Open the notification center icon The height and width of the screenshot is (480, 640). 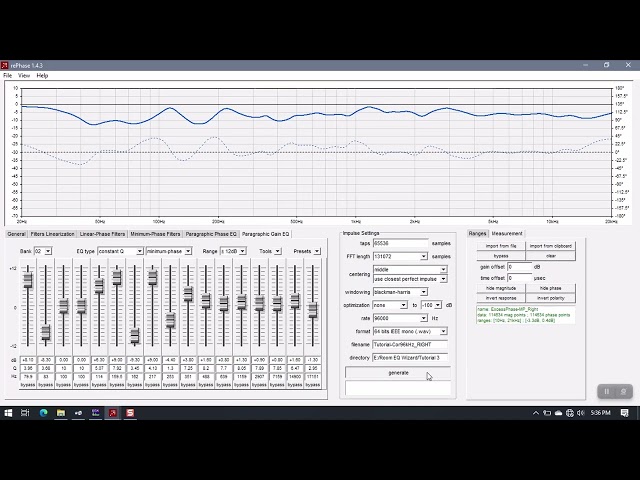pyautogui.click(x=624, y=413)
